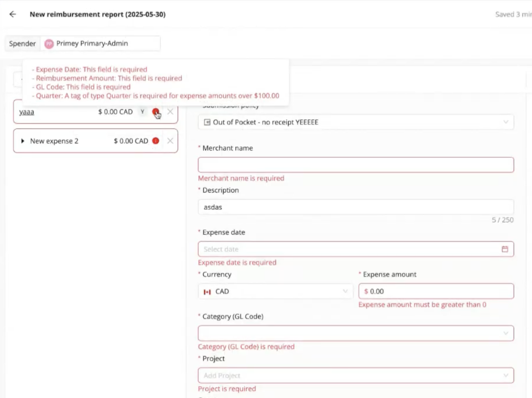The width and height of the screenshot is (532, 398).
Task: Click the empty Merchant name input
Action: click(355, 165)
